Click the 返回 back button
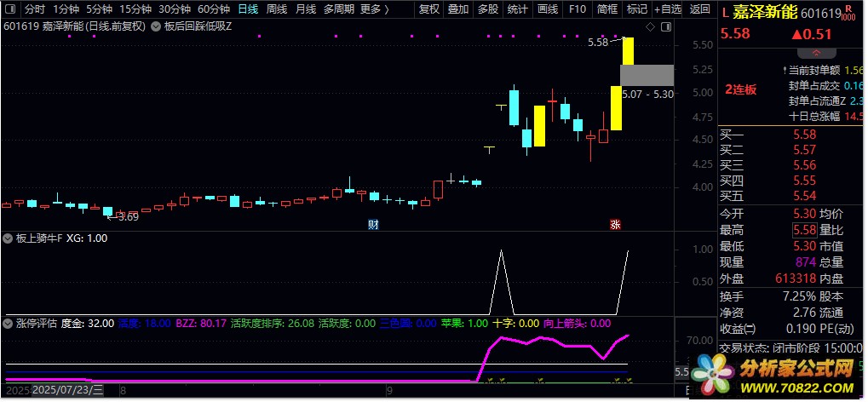Screen dimensions: 868x402 click(x=699, y=9)
